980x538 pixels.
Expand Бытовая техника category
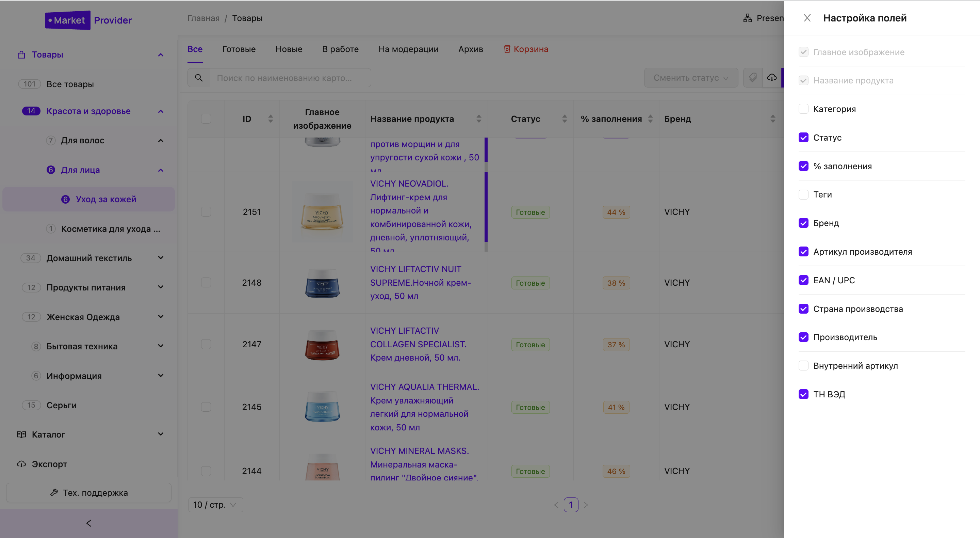click(161, 346)
